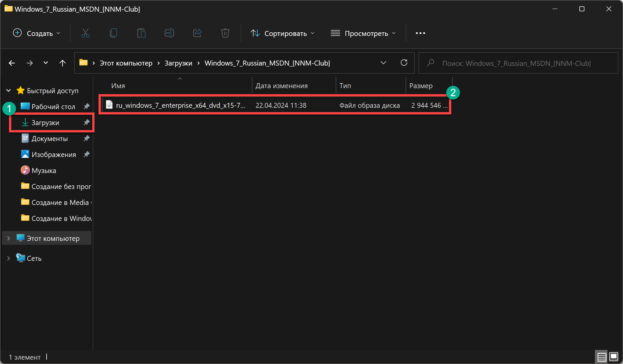This screenshot has width=623, height=364.
Task: Select Документы in sidebar
Action: coord(49,139)
